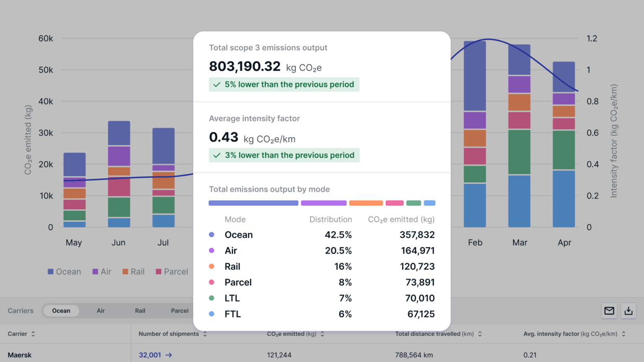The width and height of the screenshot is (644, 362).
Task: Click the purple Ocean segment of distribution bar
Action: (253, 203)
